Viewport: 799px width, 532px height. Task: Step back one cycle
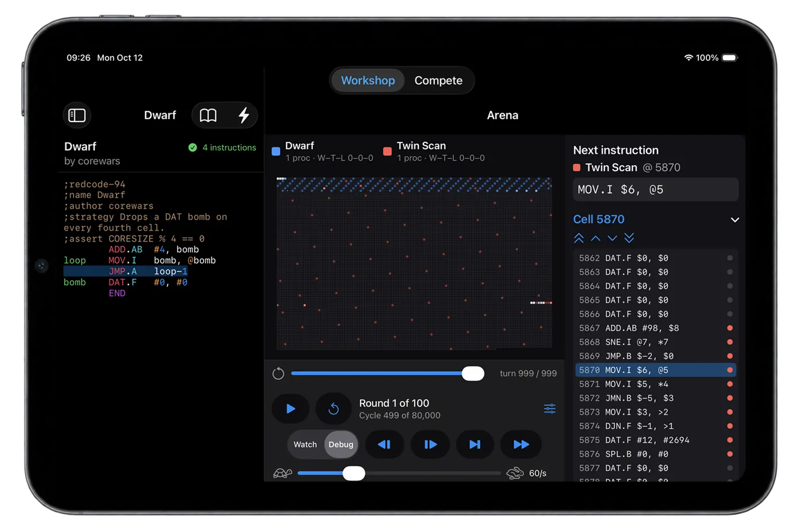385,445
